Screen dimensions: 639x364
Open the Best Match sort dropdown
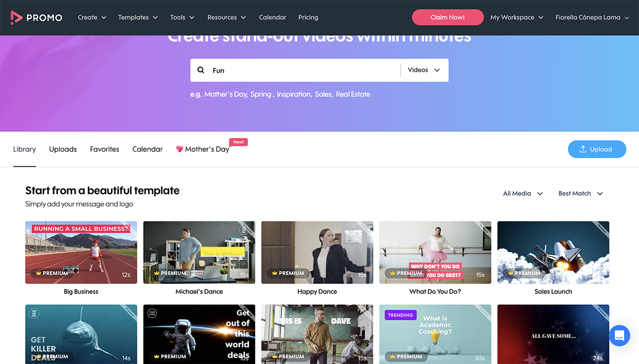click(x=580, y=194)
